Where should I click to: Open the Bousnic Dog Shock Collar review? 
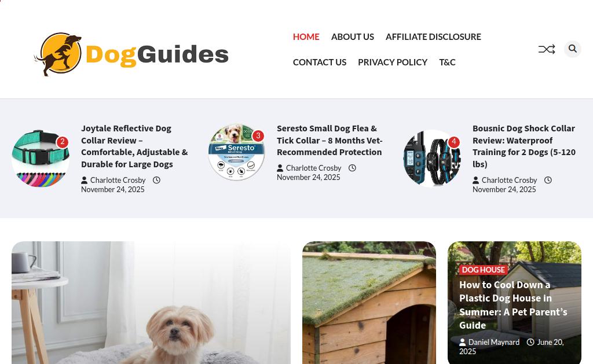(x=524, y=146)
